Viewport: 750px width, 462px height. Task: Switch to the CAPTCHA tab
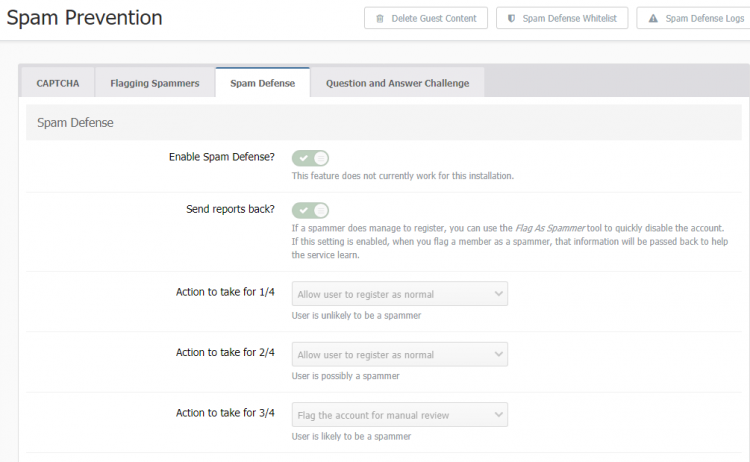tap(57, 83)
